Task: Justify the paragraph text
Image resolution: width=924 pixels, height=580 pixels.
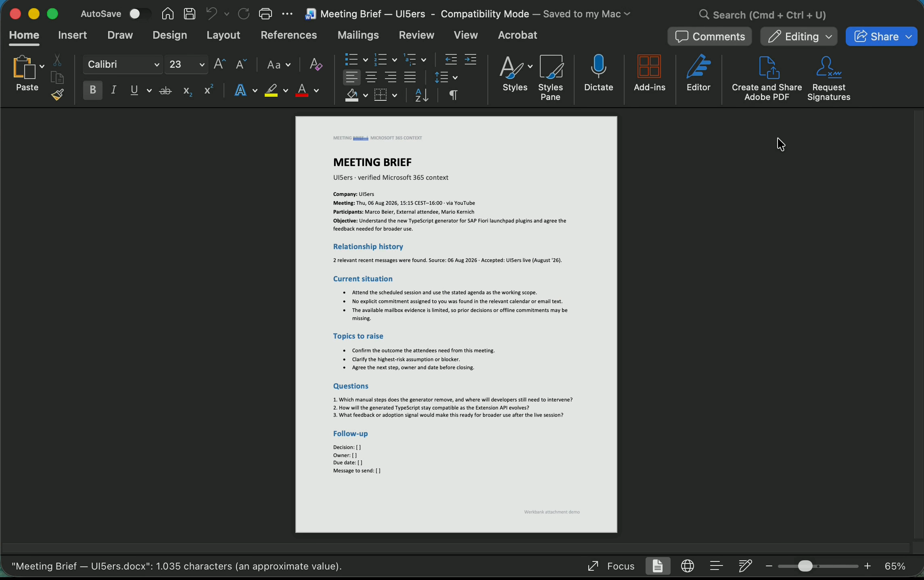Action: [x=410, y=77]
